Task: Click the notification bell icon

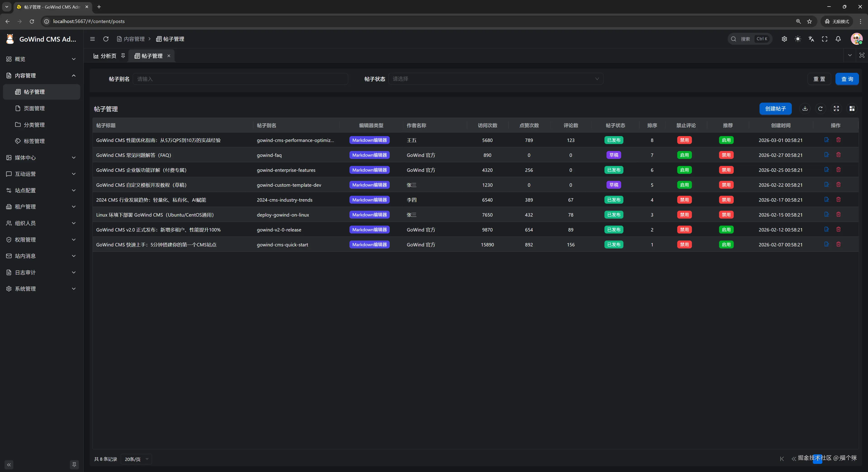Action: 838,39
